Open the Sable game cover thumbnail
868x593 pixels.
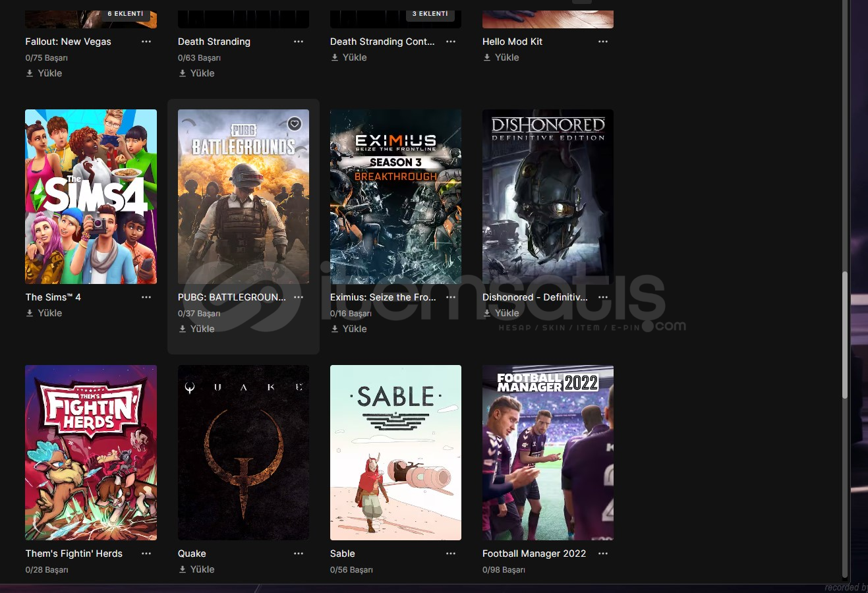point(395,453)
